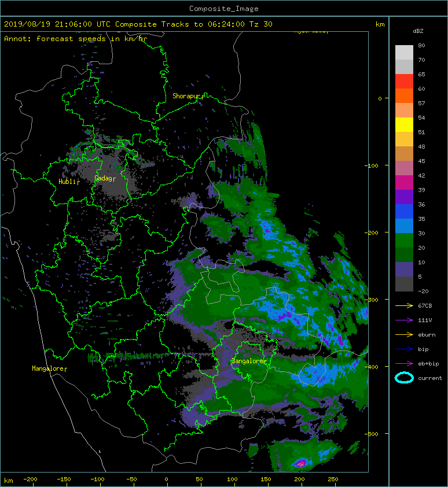Click the intense pink storm core at map bottom
Image resolution: width=448 pixels, height=487 pixels.
(x=300, y=463)
